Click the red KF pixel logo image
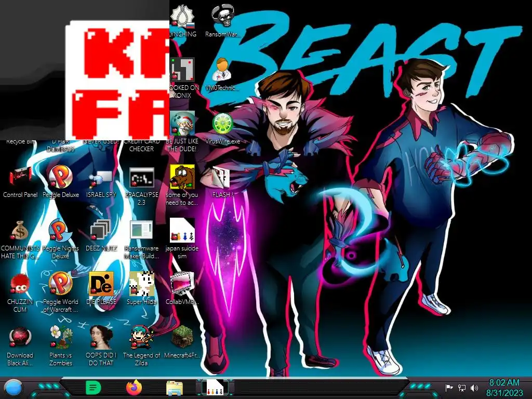532x399 pixels. (117, 80)
